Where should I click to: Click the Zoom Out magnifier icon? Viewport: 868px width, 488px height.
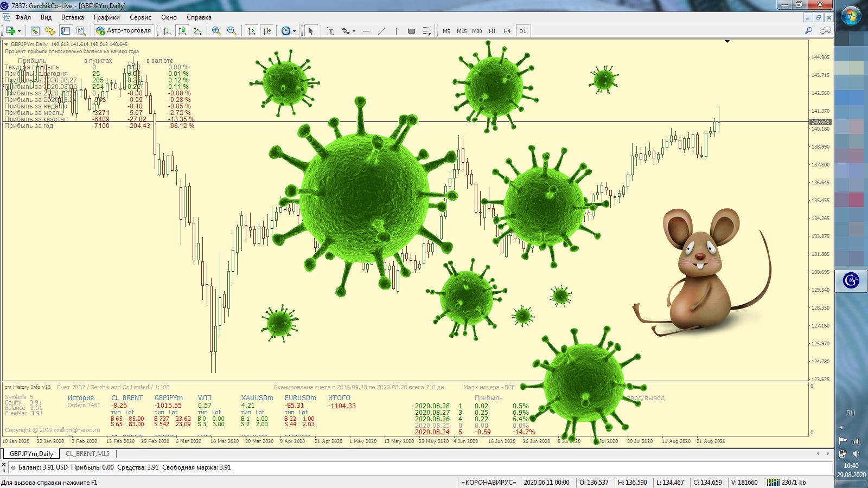[x=232, y=31]
